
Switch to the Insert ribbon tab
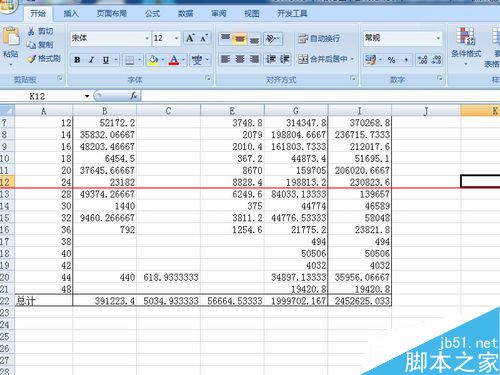tap(71, 14)
